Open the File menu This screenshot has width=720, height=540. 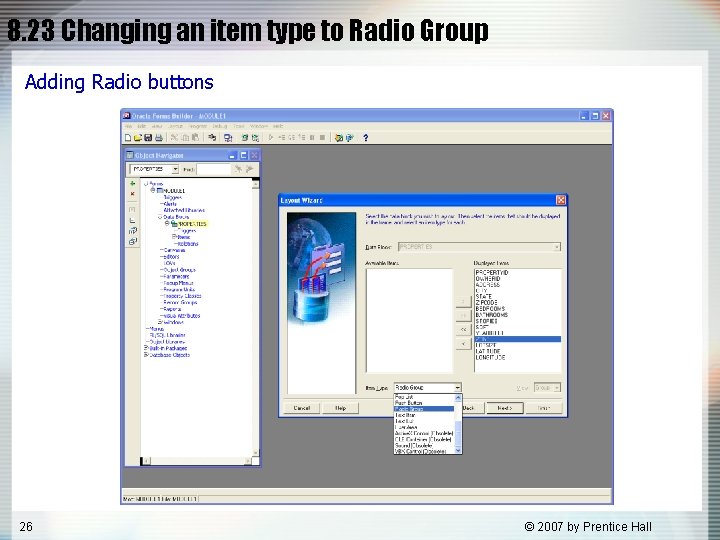click(x=128, y=126)
